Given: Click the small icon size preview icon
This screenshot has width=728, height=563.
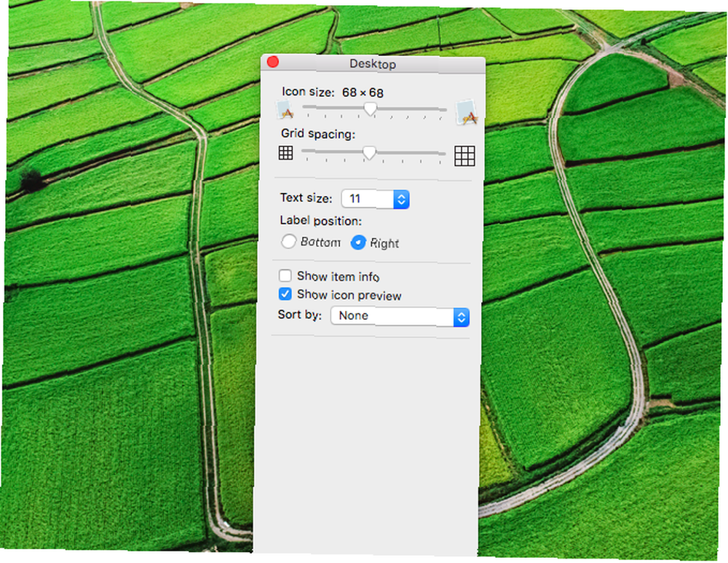Looking at the screenshot, I should point(285,110).
